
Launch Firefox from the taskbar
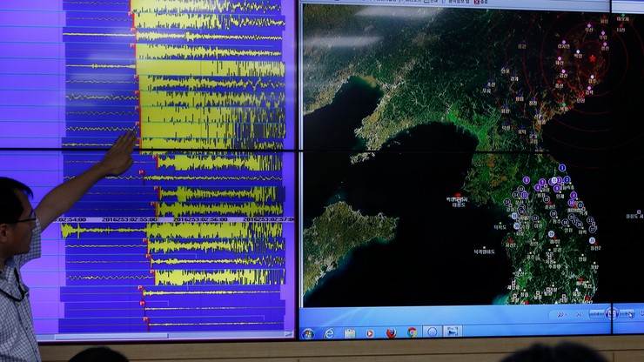391,332
